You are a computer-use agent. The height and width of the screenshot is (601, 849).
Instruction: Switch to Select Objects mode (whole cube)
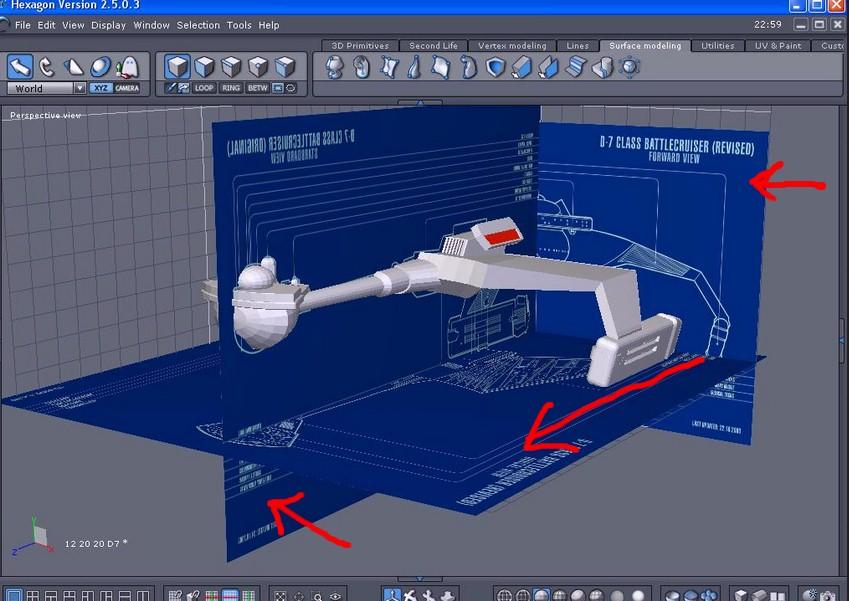177,67
